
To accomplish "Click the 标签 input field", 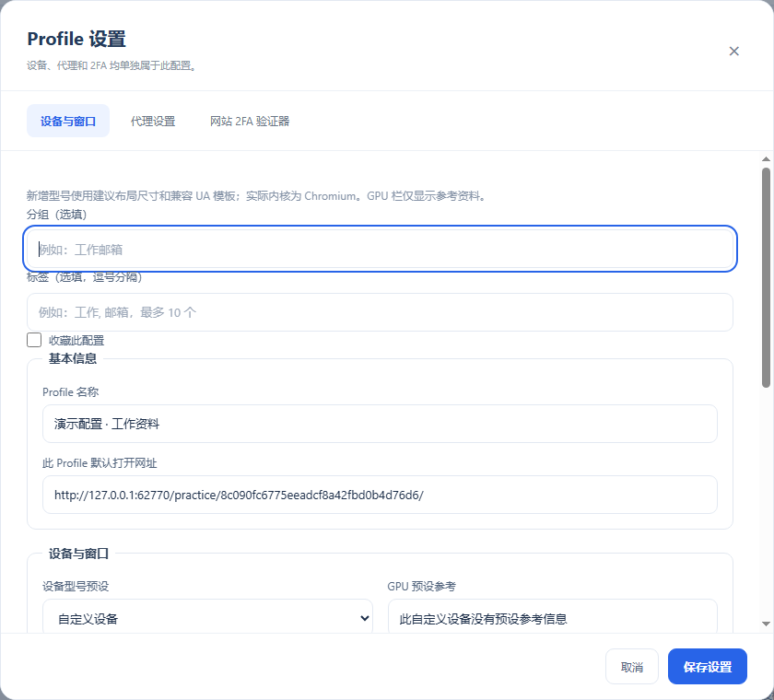I will (380, 312).
